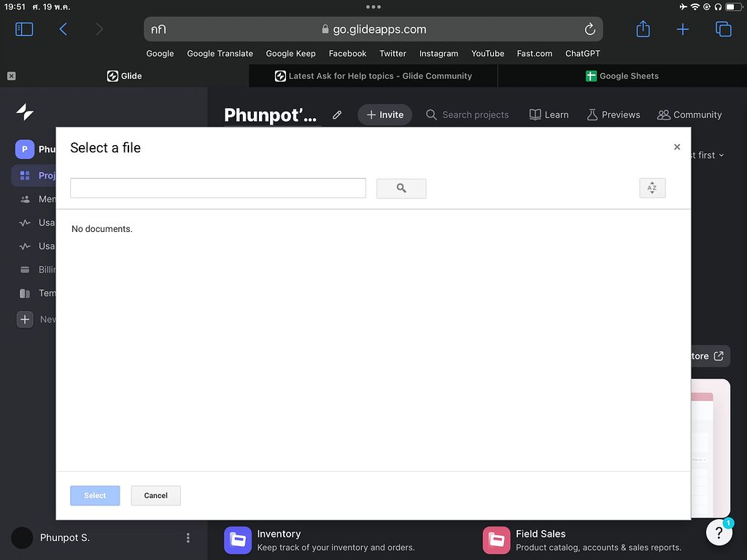Open Billing from the sidebar
The width and height of the screenshot is (747, 560).
pos(24,269)
